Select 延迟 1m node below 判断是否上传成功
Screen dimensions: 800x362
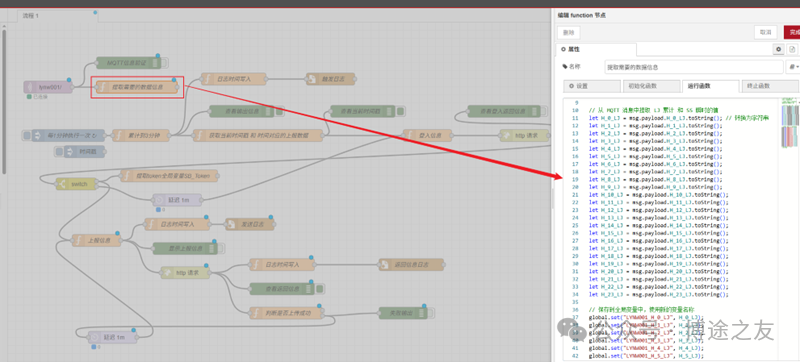[112, 337]
